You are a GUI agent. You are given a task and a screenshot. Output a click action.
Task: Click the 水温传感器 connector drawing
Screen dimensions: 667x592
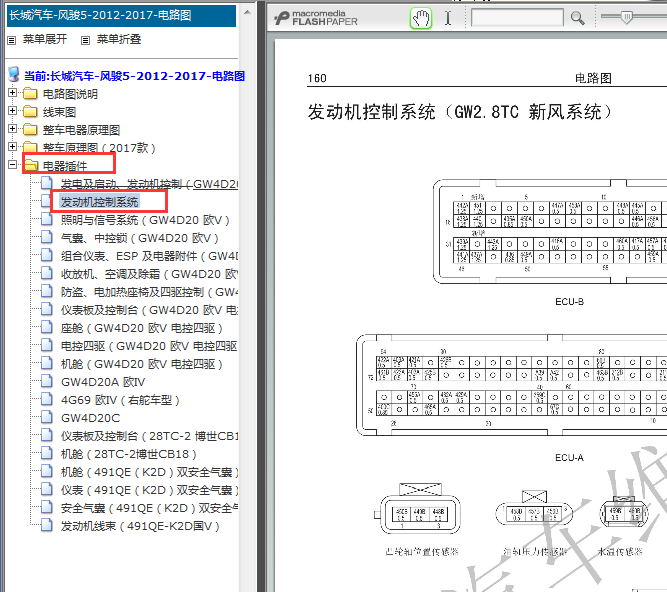[x=623, y=514]
